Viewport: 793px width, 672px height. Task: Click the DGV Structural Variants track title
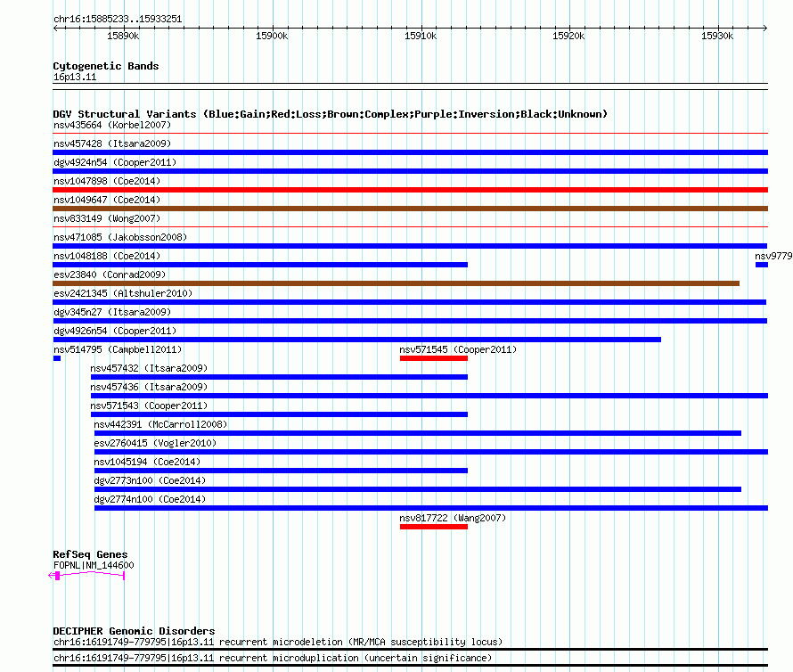coord(330,114)
